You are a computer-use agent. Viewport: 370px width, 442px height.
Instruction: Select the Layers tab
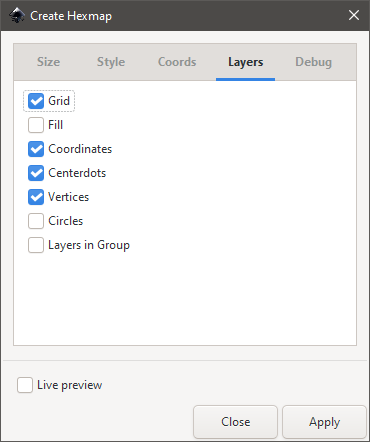tap(245, 62)
